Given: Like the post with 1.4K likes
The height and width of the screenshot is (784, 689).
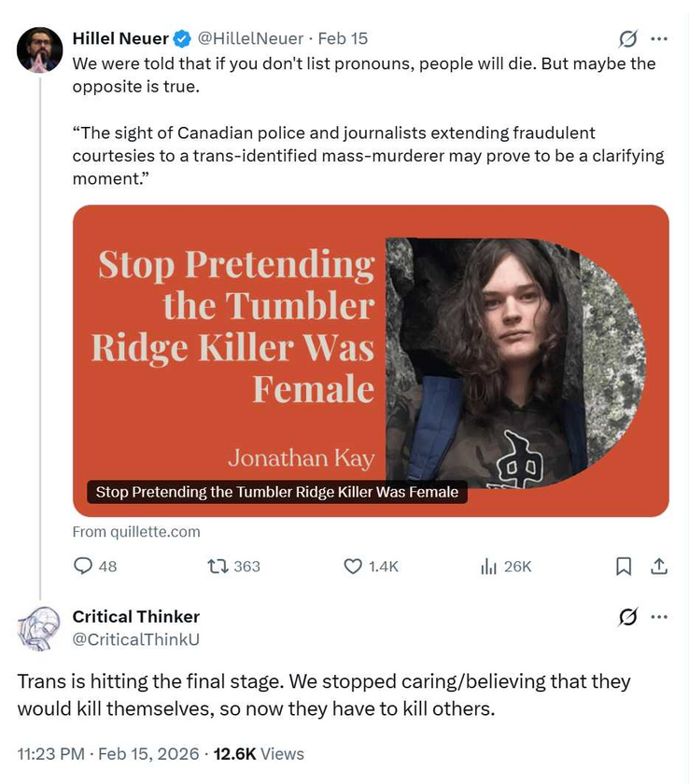Looking at the screenshot, I should point(353,566).
